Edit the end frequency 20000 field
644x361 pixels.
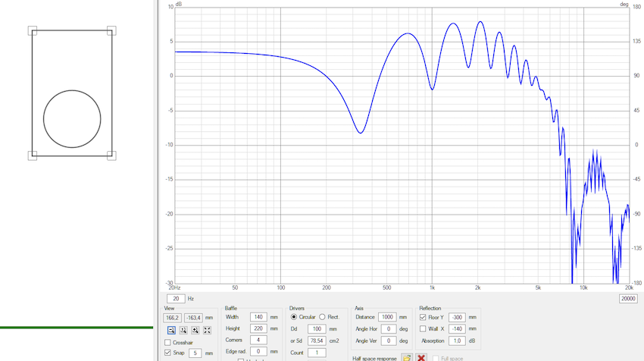point(628,299)
